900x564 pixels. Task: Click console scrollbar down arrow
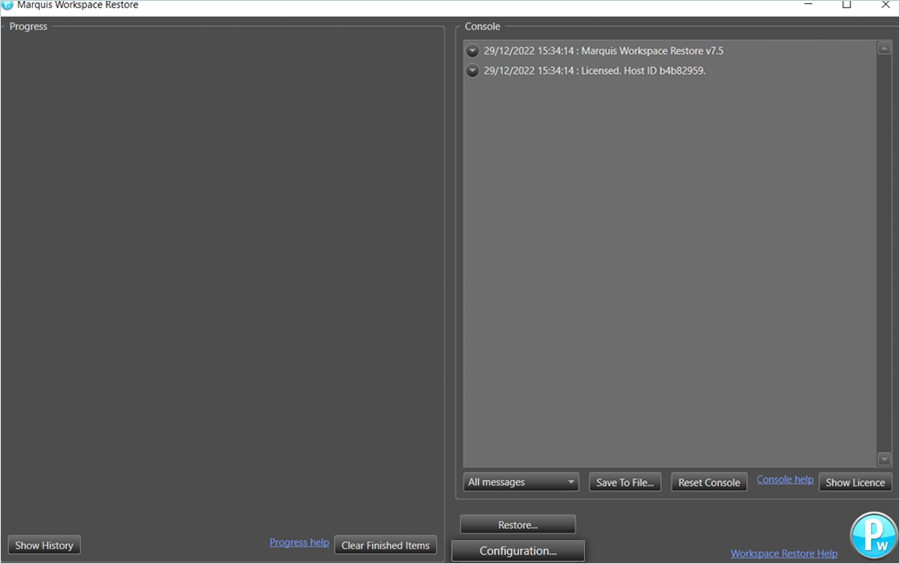point(884,458)
